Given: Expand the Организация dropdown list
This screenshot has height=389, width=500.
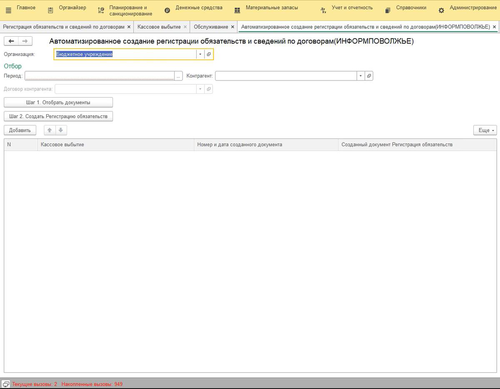Looking at the screenshot, I should pyautogui.click(x=200, y=54).
